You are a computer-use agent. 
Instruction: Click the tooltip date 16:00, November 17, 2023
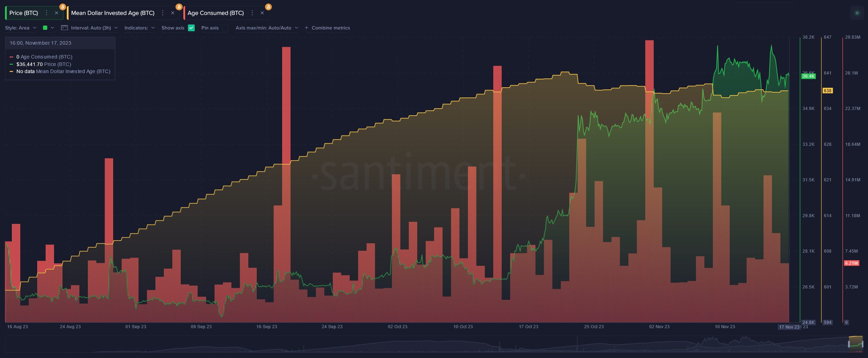click(x=40, y=43)
